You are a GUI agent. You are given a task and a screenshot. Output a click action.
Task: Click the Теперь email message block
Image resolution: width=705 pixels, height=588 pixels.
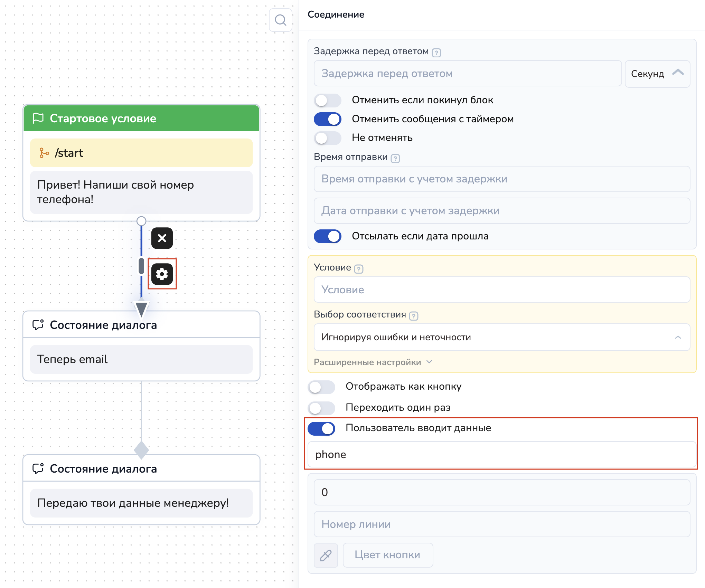[141, 359]
